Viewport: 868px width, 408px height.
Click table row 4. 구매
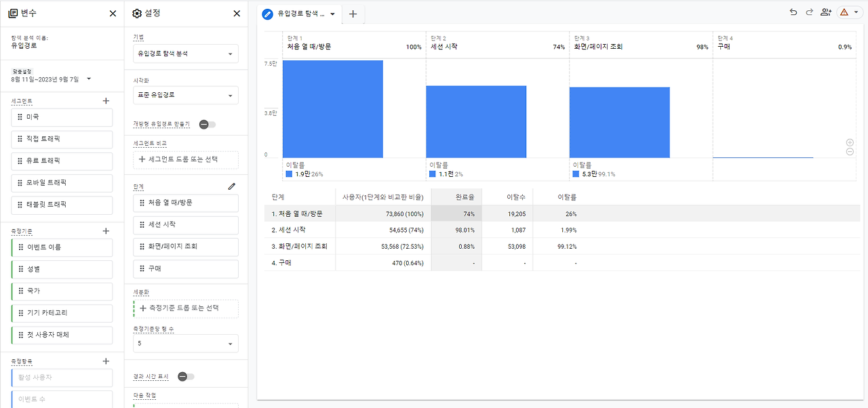coord(562,262)
